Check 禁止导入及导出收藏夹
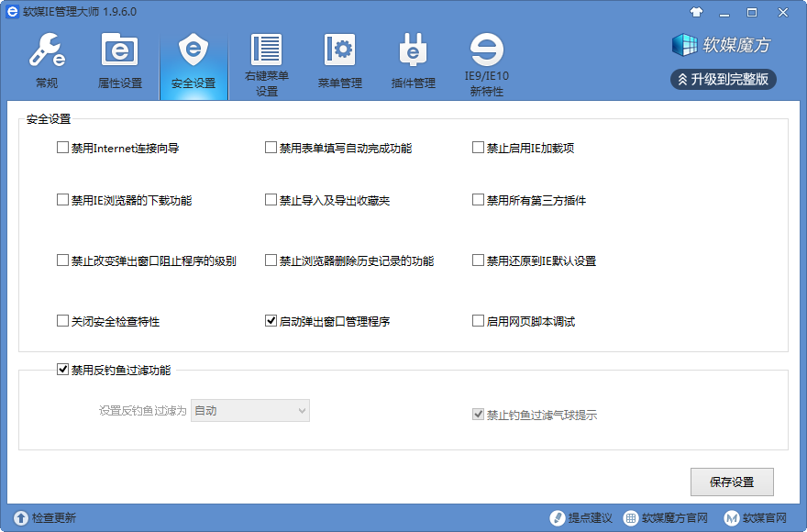The image size is (807, 532). pyautogui.click(x=271, y=200)
